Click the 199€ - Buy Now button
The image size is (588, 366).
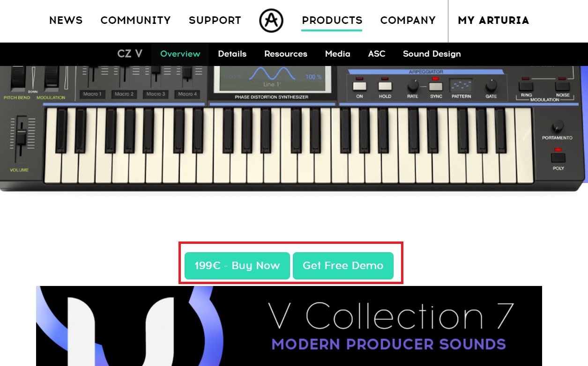coord(237,265)
